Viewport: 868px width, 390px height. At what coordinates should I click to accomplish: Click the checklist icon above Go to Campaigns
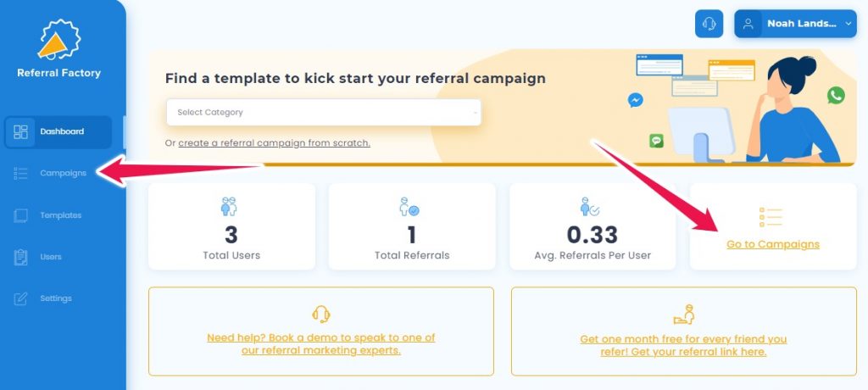point(771,217)
